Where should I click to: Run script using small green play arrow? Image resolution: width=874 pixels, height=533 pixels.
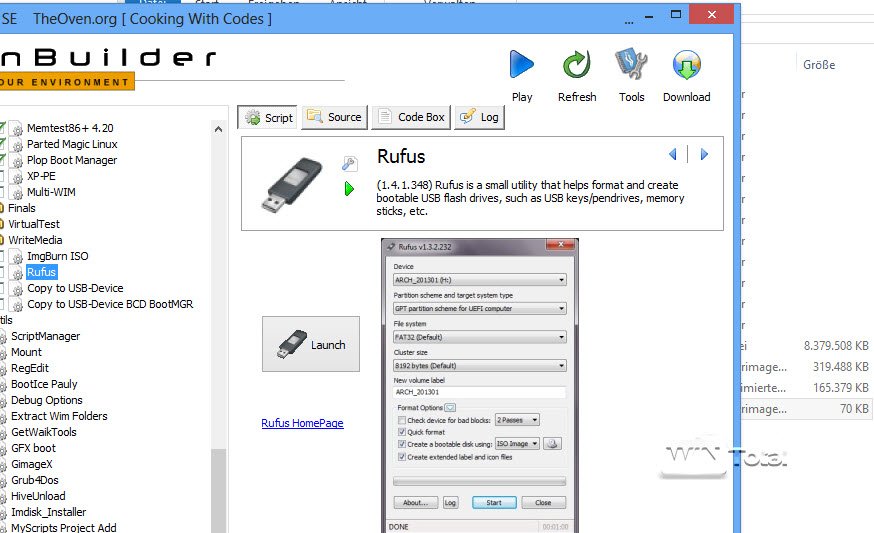349,189
